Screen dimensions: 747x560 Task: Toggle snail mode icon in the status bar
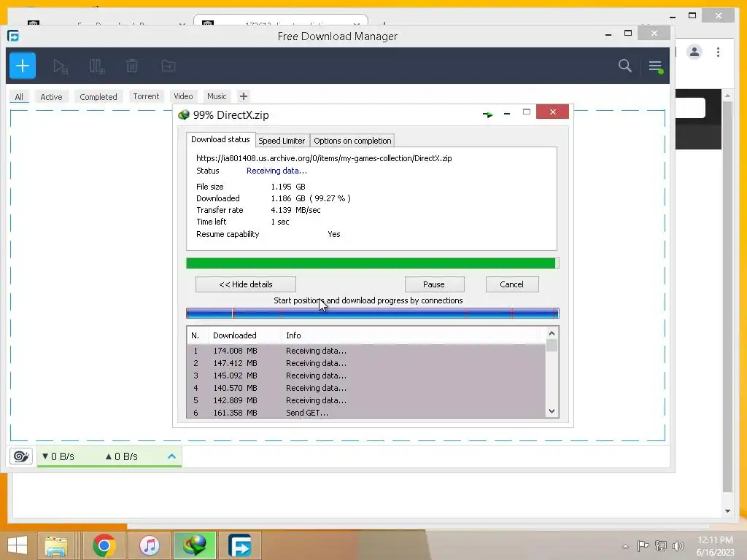point(21,456)
